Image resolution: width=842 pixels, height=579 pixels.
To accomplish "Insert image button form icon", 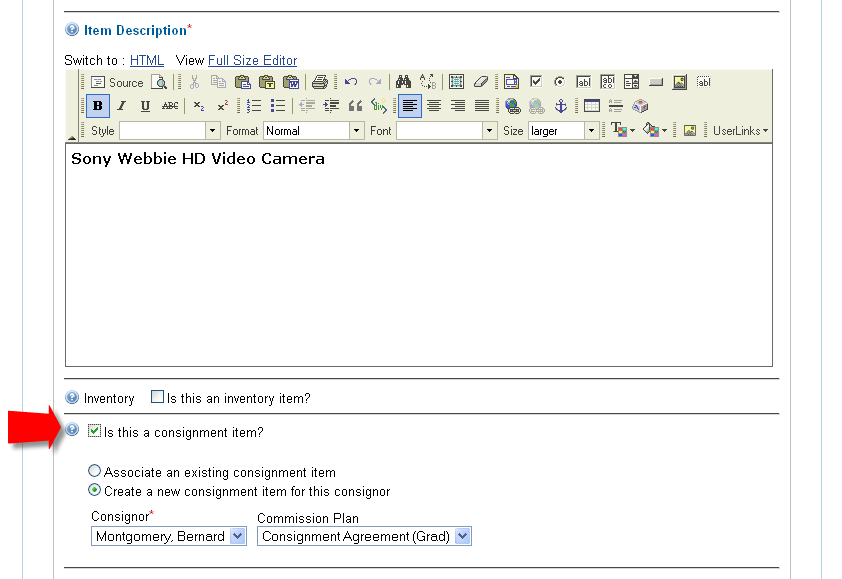I will click(680, 82).
